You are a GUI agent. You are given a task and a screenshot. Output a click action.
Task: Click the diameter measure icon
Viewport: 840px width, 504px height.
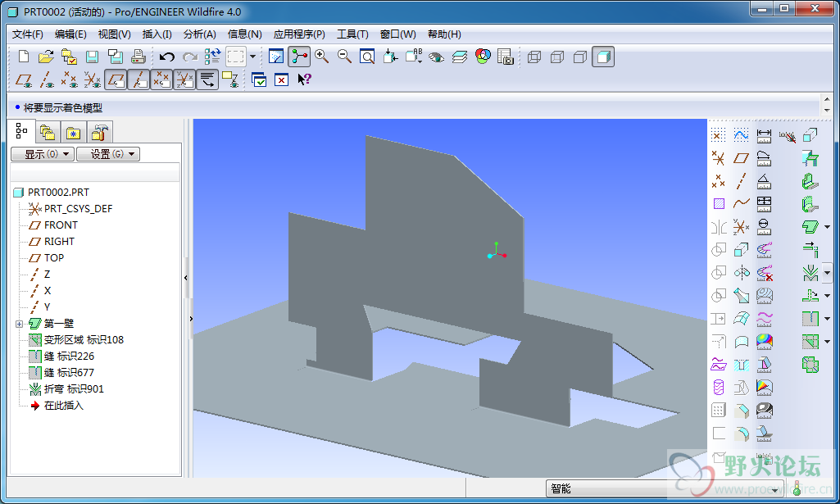pos(765,226)
